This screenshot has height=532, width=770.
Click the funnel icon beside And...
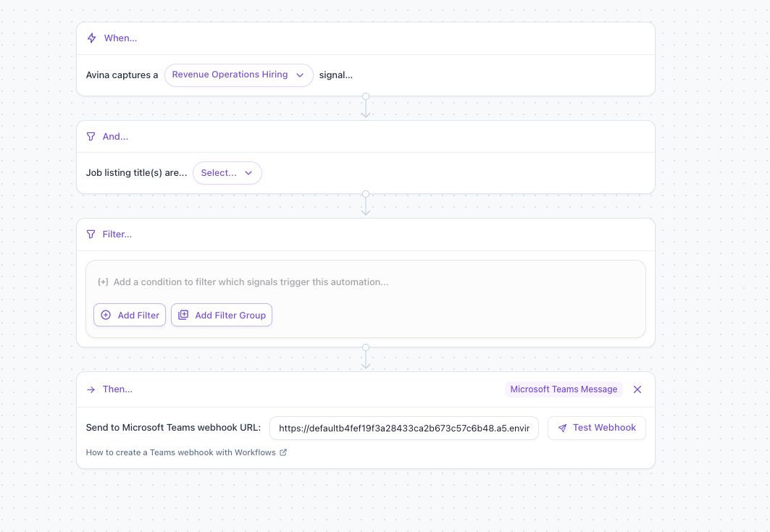[x=91, y=136]
